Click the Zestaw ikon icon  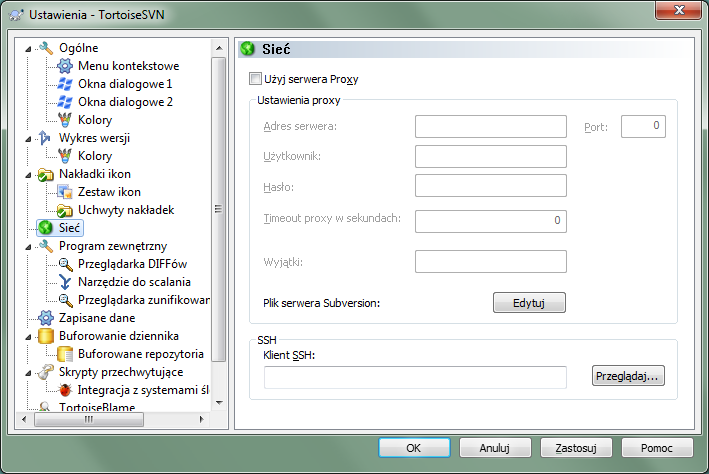[x=65, y=192]
